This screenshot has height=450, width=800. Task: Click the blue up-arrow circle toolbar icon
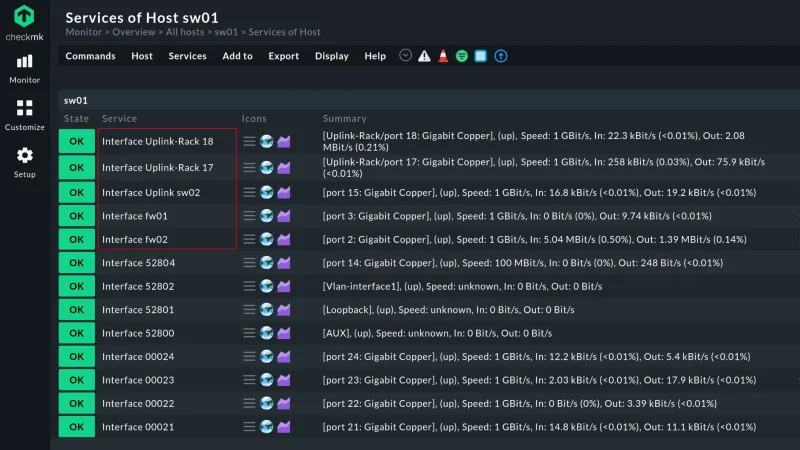[501, 56]
